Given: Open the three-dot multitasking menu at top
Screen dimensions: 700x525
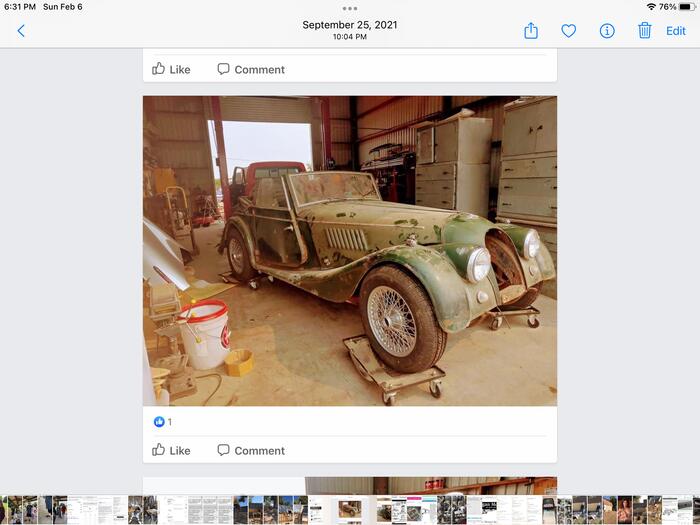Looking at the screenshot, I should (350, 8).
